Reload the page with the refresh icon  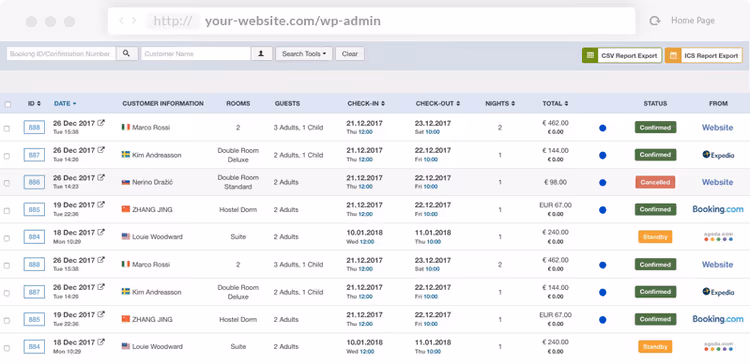click(654, 21)
